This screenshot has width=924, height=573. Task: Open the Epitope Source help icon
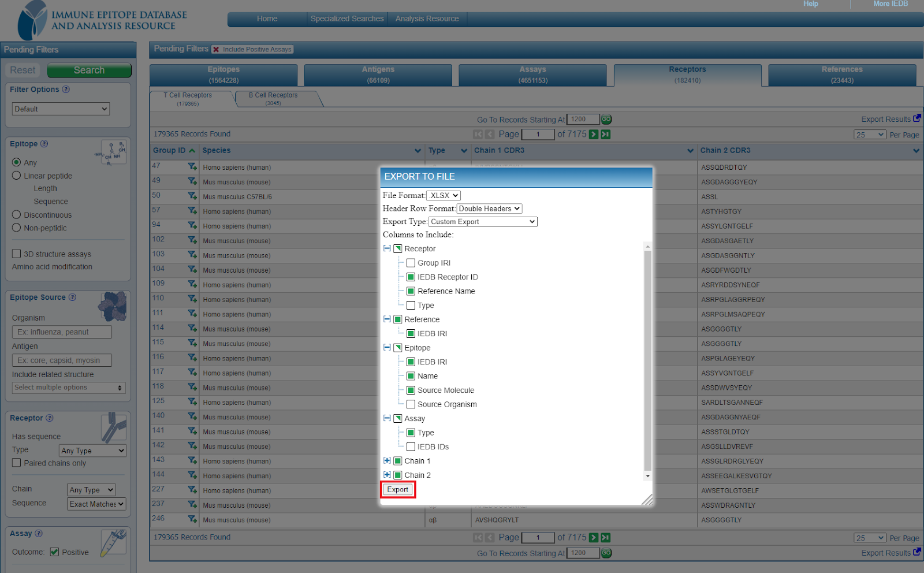(72, 297)
